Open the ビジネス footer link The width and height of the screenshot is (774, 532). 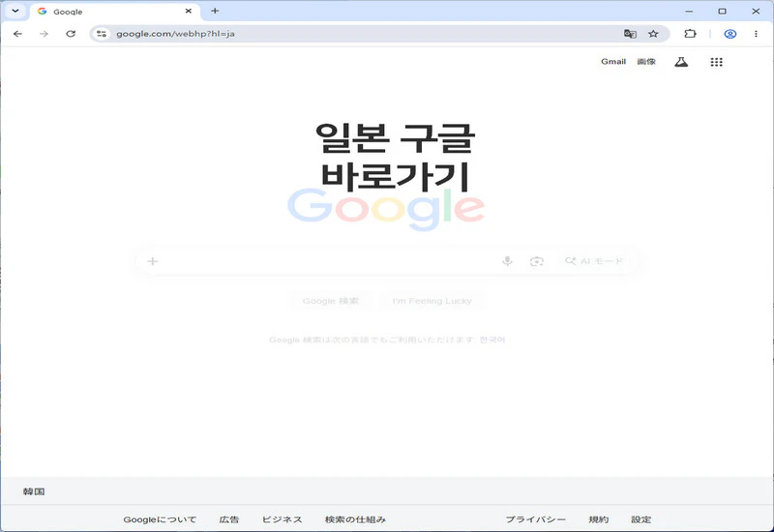coord(282,519)
